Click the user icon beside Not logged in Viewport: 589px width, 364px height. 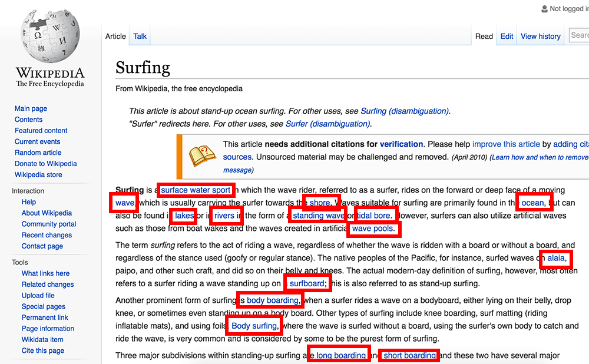click(x=544, y=9)
